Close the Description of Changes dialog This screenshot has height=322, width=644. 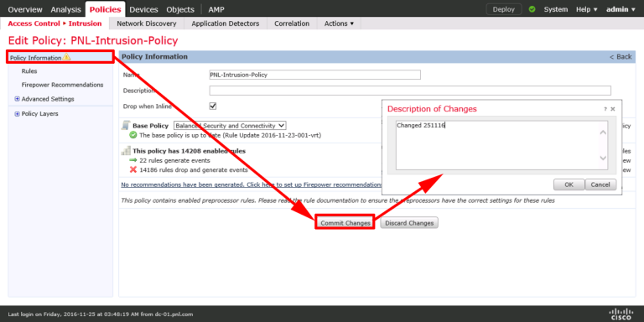click(613, 109)
